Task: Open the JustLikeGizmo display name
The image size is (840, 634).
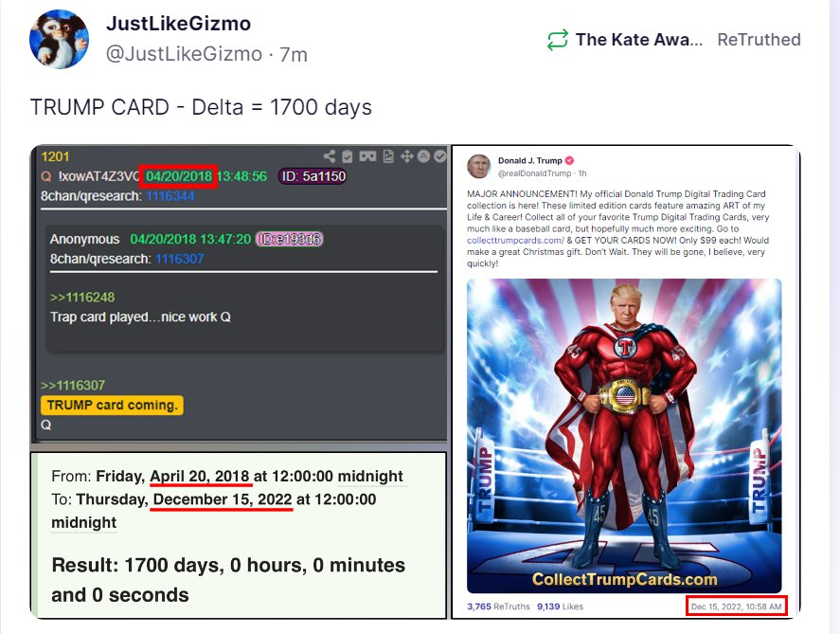Action: point(178,24)
